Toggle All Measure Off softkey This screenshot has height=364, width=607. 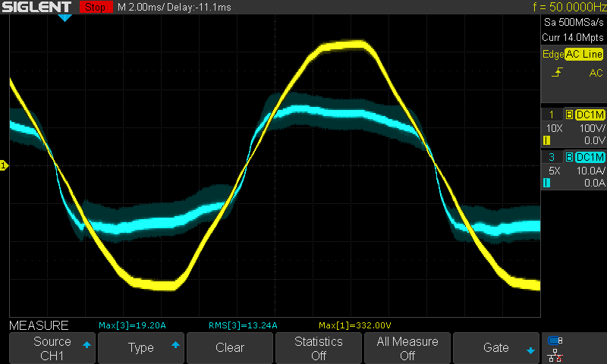(407, 348)
